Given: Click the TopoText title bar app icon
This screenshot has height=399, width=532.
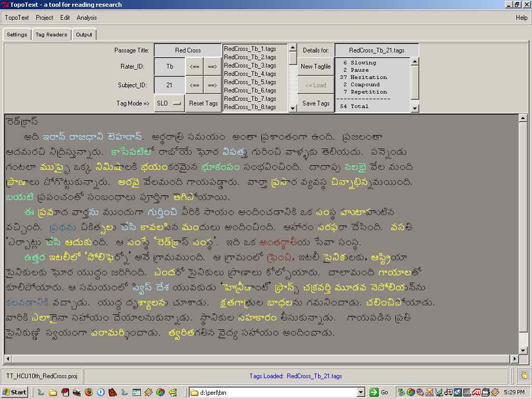Looking at the screenshot, I should [5, 4].
